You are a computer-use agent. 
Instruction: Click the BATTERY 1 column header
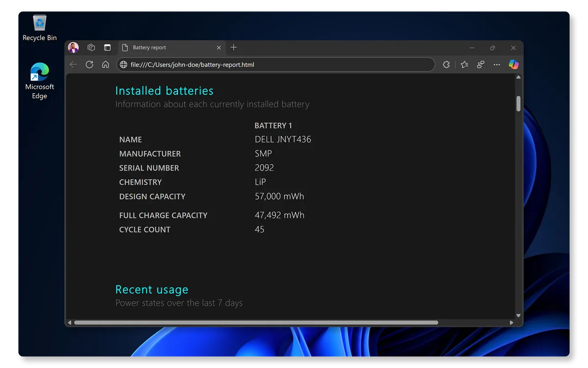(x=273, y=126)
